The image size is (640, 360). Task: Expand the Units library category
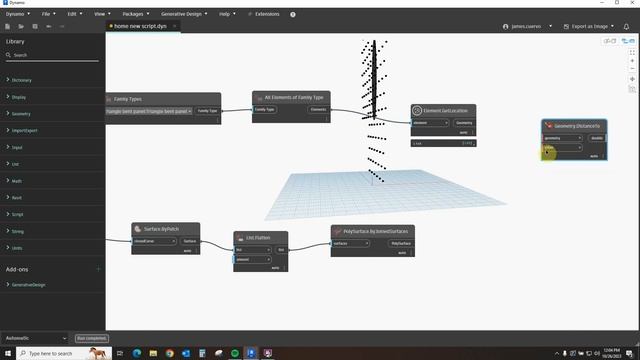17,248
